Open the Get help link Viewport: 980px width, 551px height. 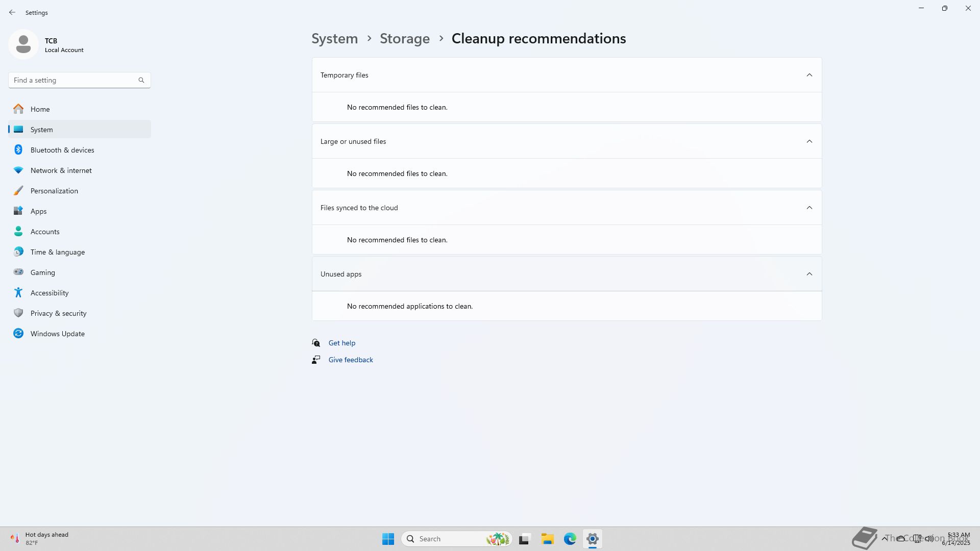click(341, 343)
